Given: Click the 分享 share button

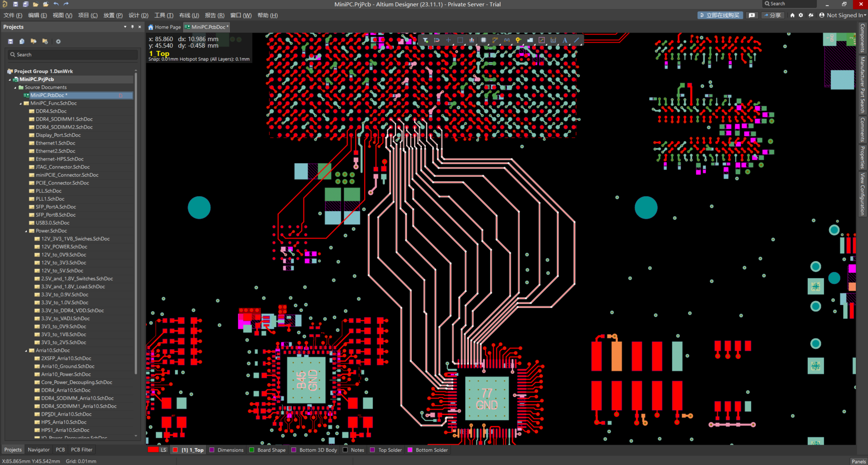Looking at the screenshot, I should coord(772,15).
